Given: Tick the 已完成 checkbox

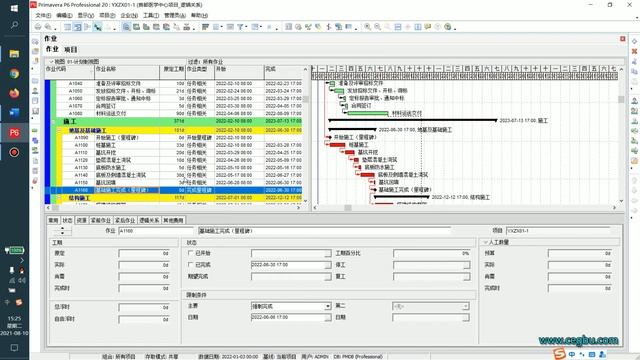Looking at the screenshot, I should coord(191,264).
